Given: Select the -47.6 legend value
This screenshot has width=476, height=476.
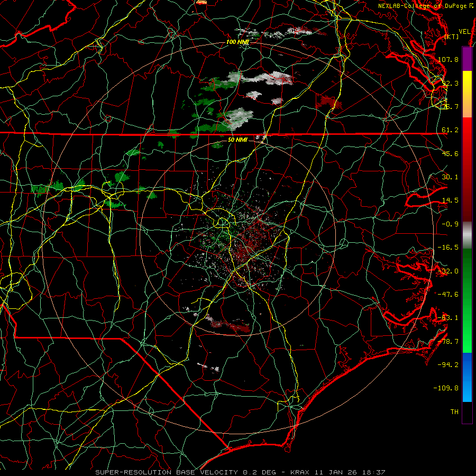Looking at the screenshot, I should click(x=448, y=295).
